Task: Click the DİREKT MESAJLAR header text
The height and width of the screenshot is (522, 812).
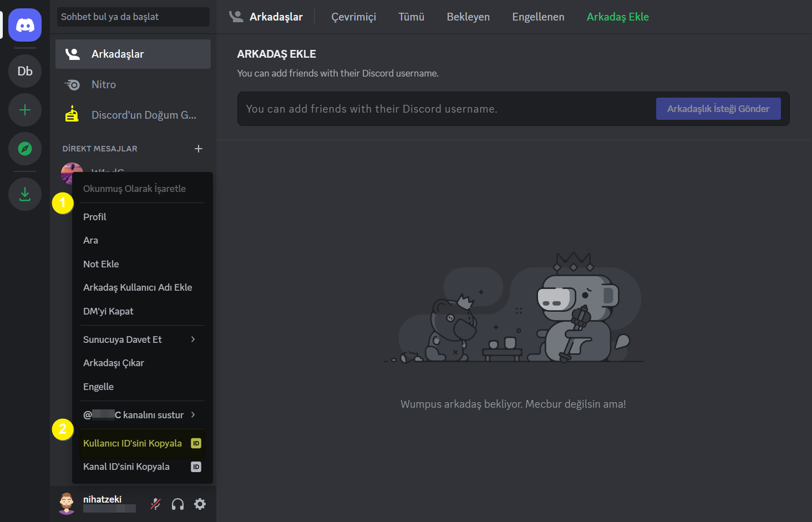Action: tap(100, 149)
